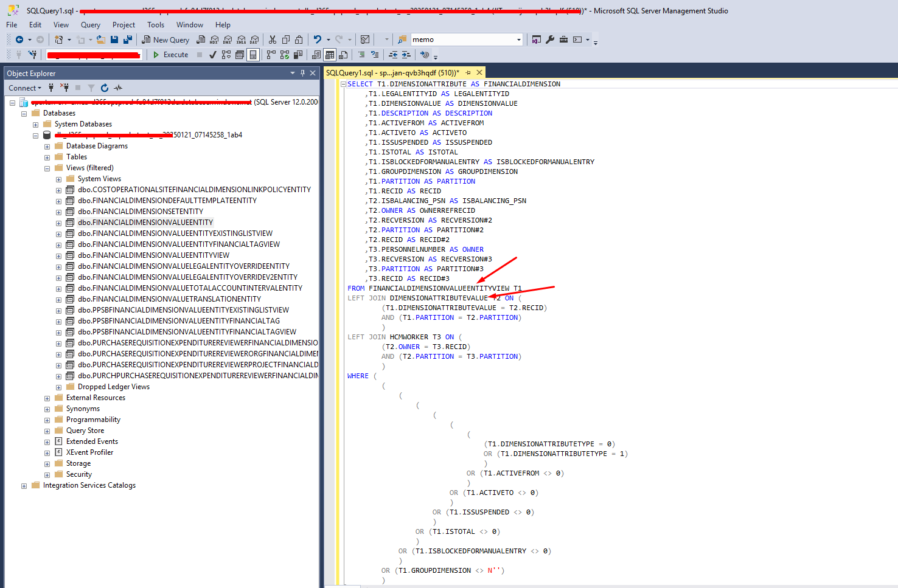Open the Edit menu
This screenshot has height=588, width=898.
35,25
